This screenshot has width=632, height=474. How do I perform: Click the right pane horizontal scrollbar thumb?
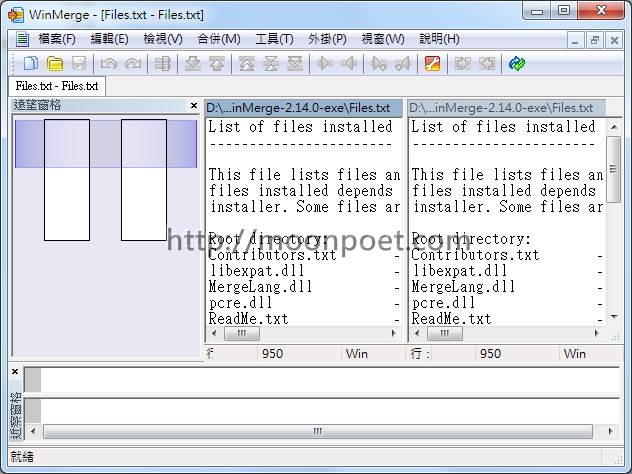(x=445, y=333)
